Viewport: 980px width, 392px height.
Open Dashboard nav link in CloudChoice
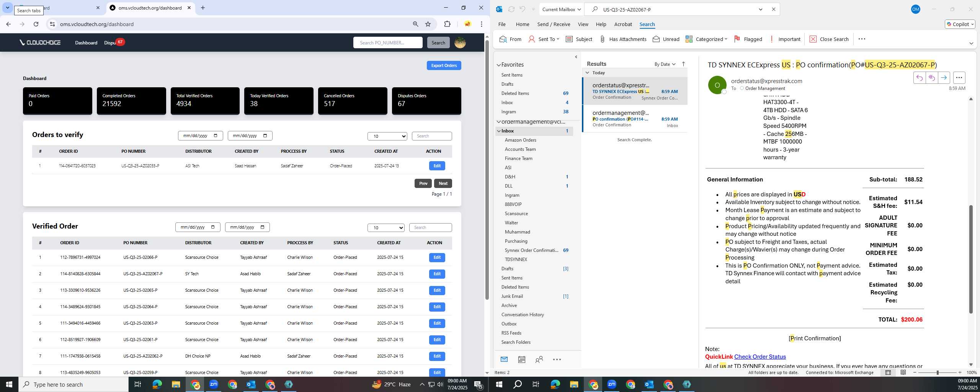click(86, 42)
